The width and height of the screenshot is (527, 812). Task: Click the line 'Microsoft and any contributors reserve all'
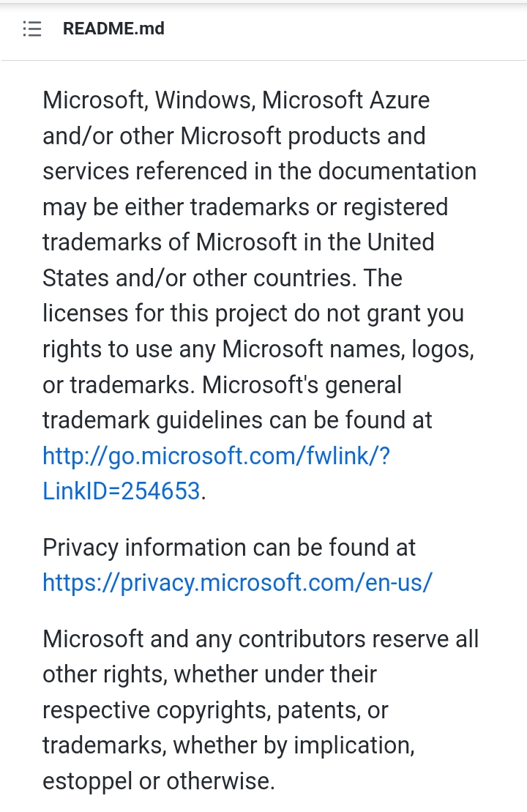point(260,639)
